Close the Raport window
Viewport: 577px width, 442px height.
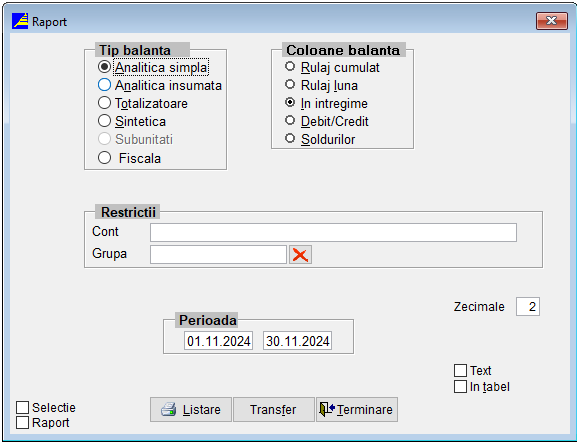click(552, 21)
